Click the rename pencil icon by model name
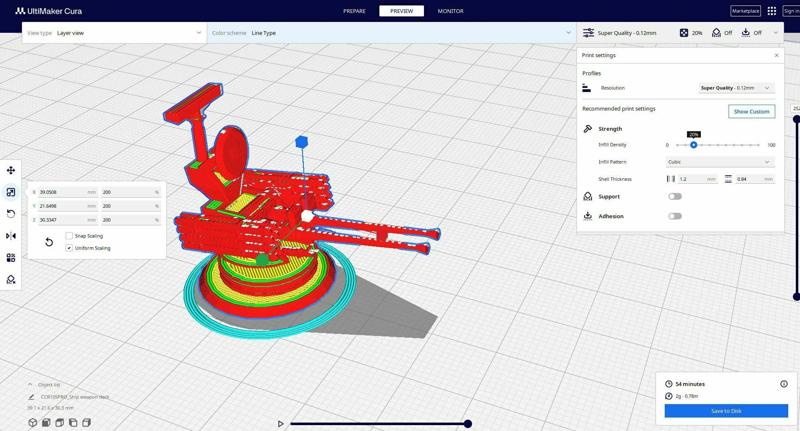Viewport: 800px width, 431px height. click(32, 397)
